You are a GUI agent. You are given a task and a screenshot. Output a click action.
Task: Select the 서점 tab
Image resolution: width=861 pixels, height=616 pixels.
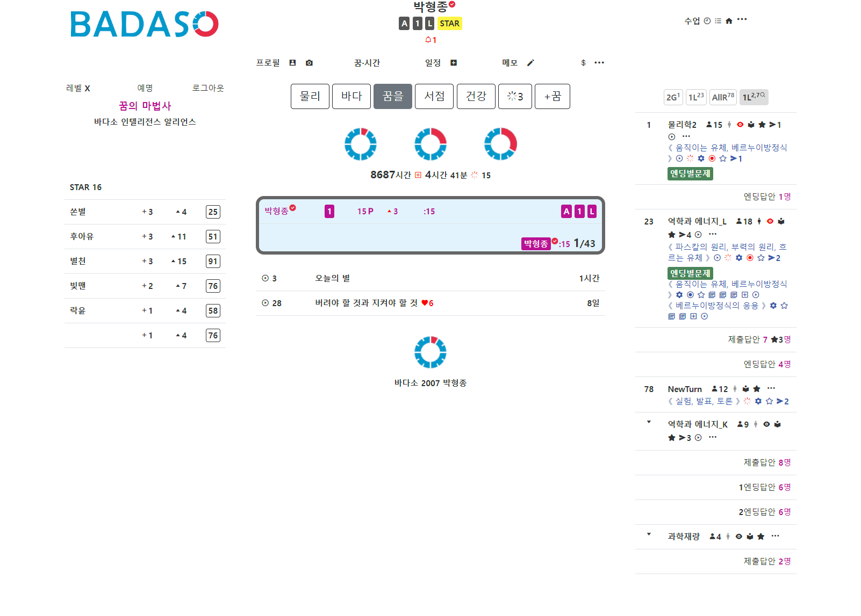point(434,96)
